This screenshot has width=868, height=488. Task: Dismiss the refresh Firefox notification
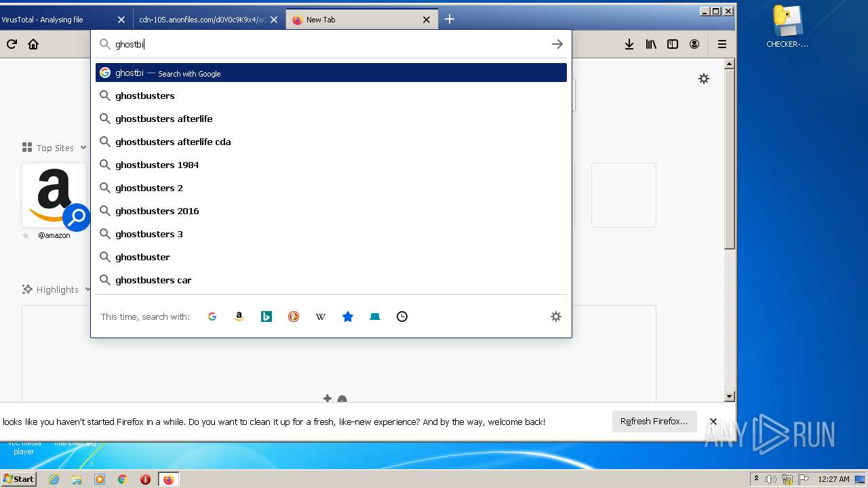(x=713, y=422)
